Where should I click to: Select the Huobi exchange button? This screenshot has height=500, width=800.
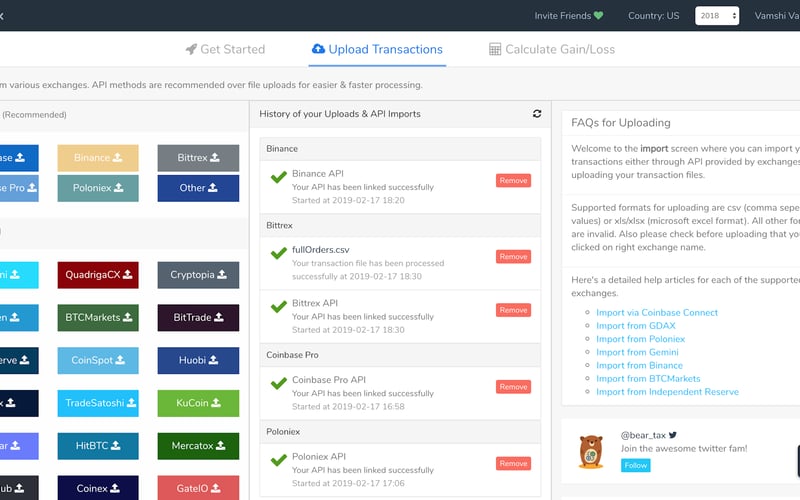click(198, 360)
